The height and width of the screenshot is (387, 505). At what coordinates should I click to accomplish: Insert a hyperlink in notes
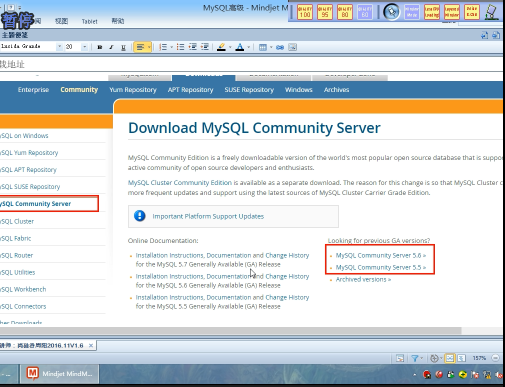pos(280,47)
